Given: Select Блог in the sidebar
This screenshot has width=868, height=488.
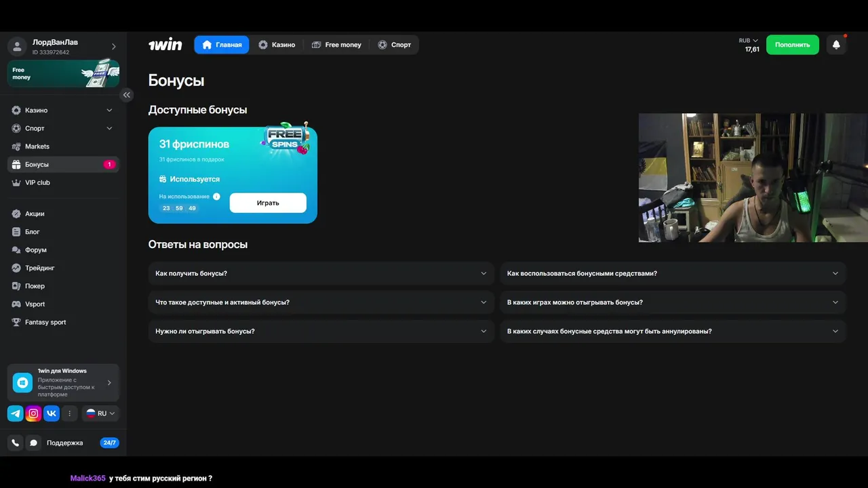Looking at the screenshot, I should tap(63, 232).
